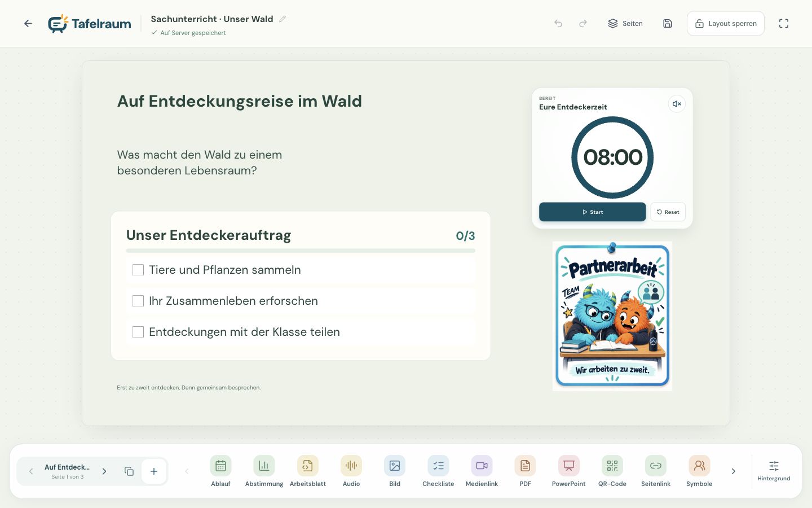Select the Unser Entdeckerauftrag title

209,235
